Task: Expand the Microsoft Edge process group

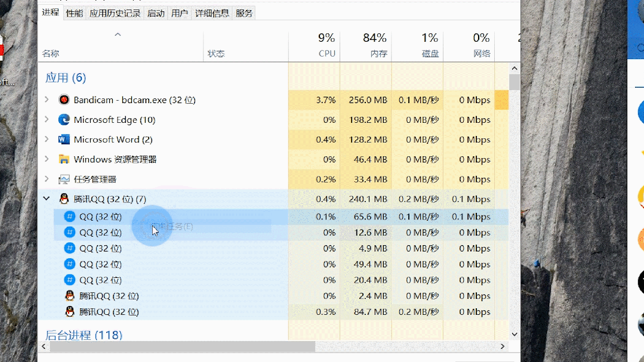Action: pyautogui.click(x=47, y=120)
